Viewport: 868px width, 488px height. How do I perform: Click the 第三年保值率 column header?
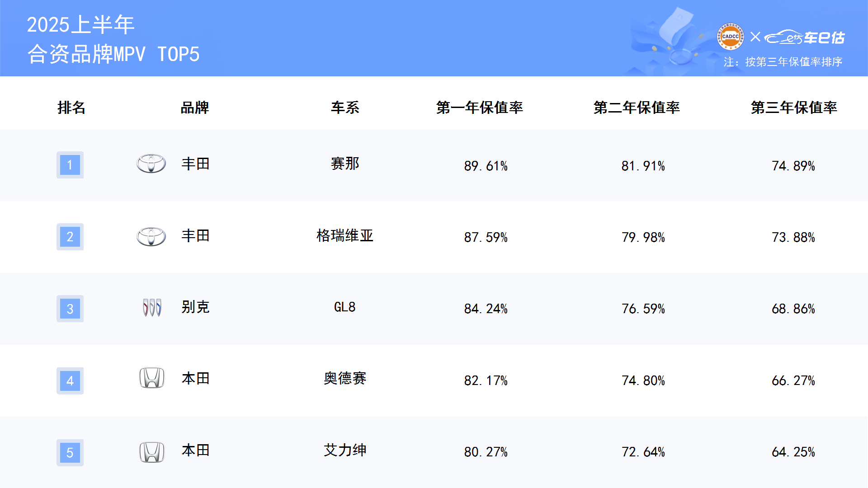click(794, 108)
